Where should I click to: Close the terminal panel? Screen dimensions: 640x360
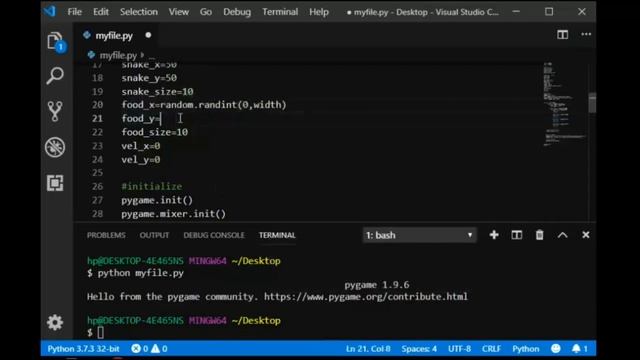(586, 235)
